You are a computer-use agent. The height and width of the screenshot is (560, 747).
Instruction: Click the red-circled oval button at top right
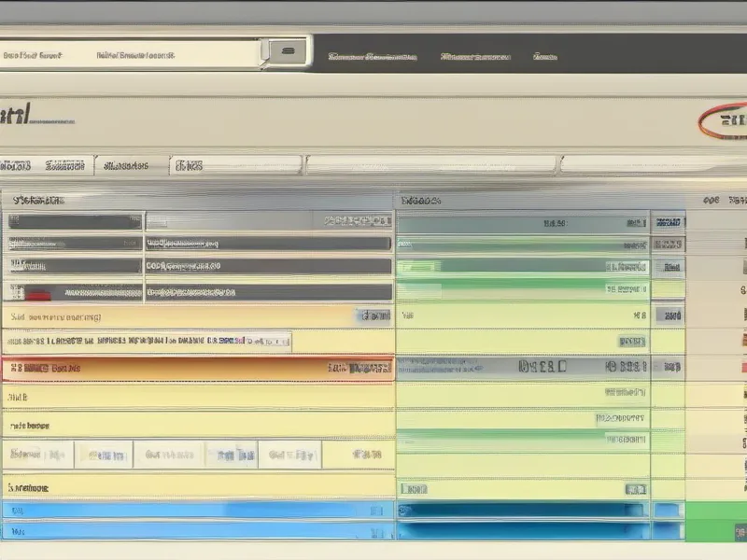[x=724, y=120]
